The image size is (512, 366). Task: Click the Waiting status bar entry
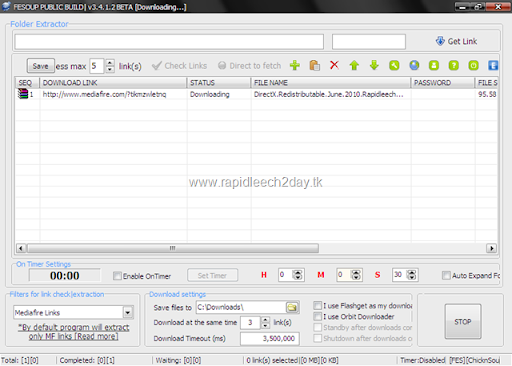coord(179,360)
